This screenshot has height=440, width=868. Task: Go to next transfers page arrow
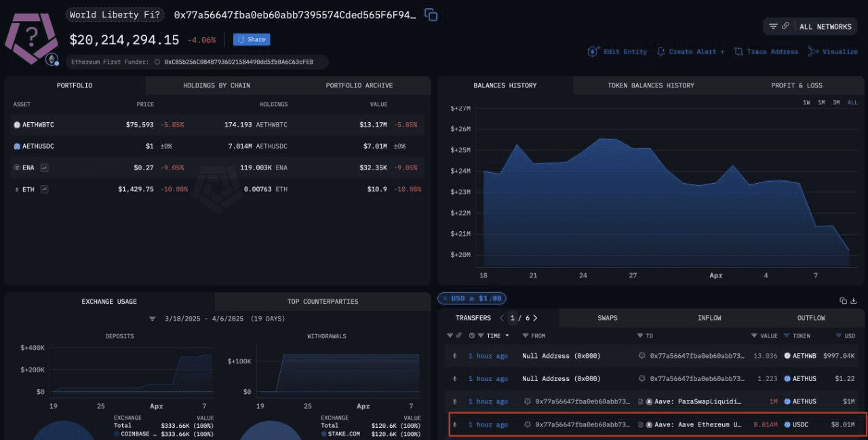pos(536,318)
